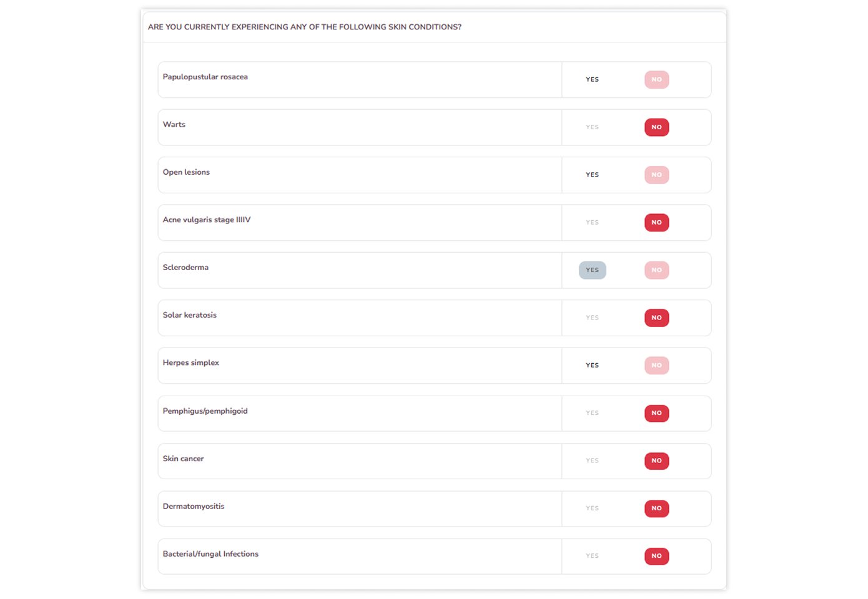Mark Open lesions as NO
This screenshot has width=868, height=599.
[x=656, y=175]
